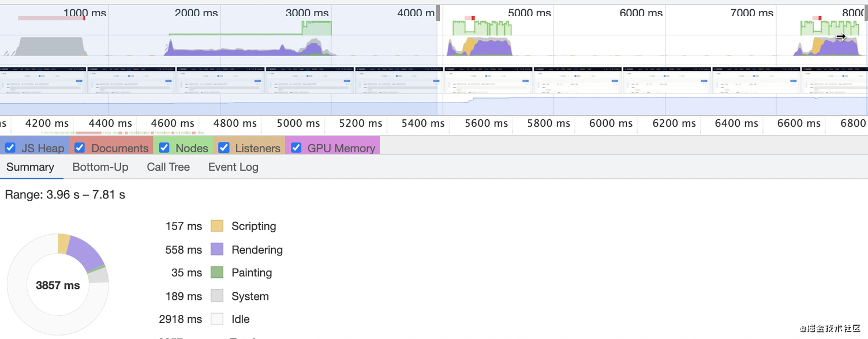
Task: Click the Painting legend label
Action: pyautogui.click(x=252, y=273)
